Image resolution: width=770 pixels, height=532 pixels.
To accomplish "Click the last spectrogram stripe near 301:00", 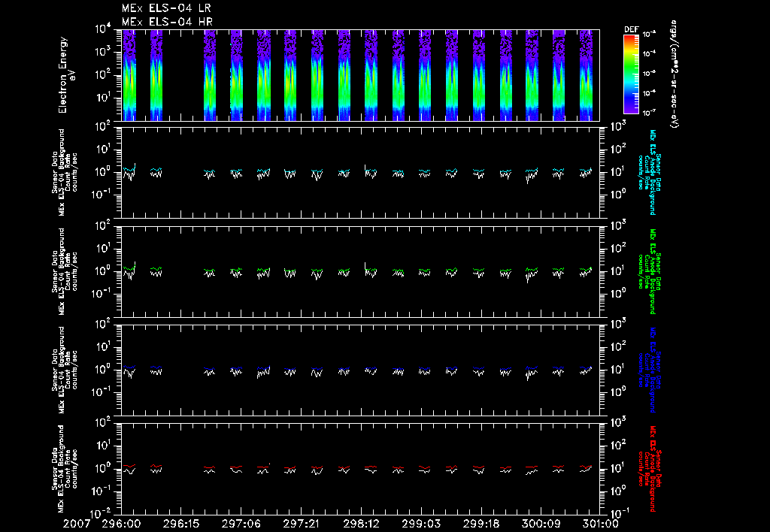I will click(586, 75).
